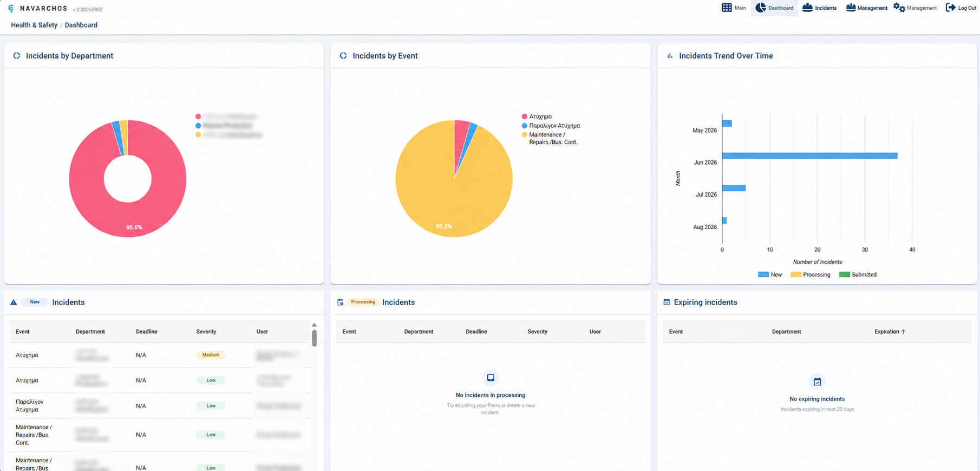The image size is (980, 471).
Task: Click the bar-chart icon beside Incidents Trend Over Time
Action: [670, 56]
